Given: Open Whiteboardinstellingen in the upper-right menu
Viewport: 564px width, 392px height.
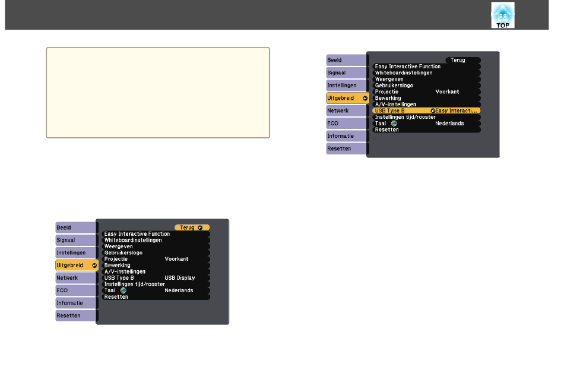Looking at the screenshot, I should click(426, 72).
